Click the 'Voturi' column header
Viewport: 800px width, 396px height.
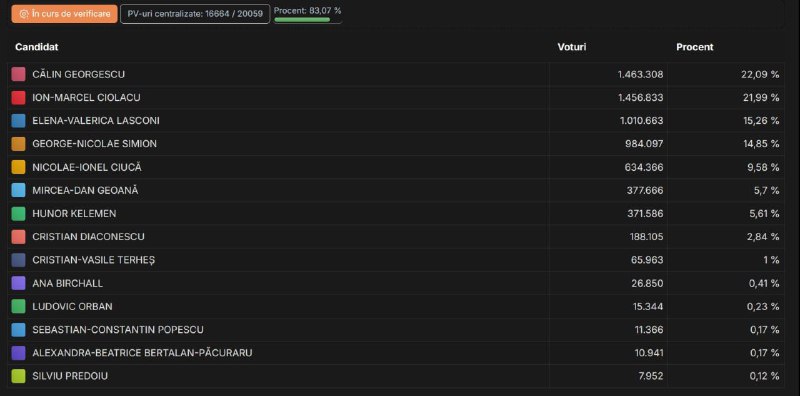[572, 47]
